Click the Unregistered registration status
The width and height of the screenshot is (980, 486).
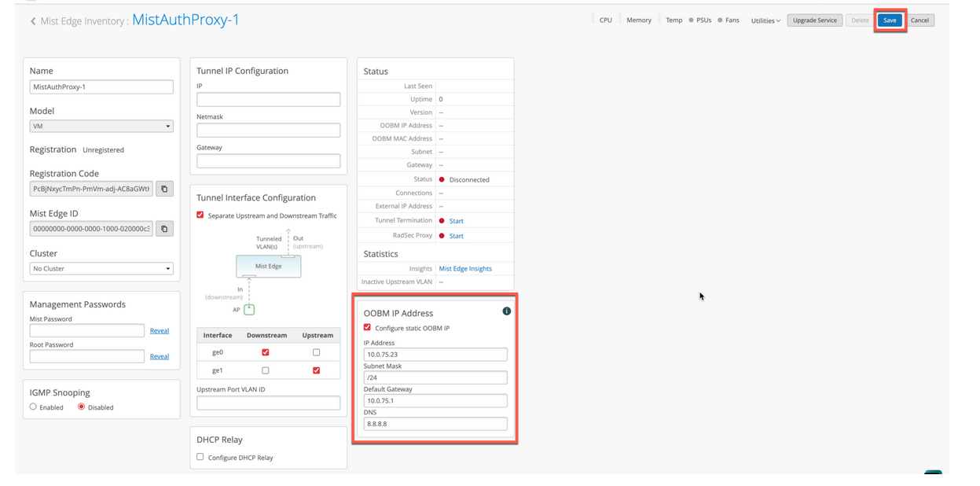104,149
